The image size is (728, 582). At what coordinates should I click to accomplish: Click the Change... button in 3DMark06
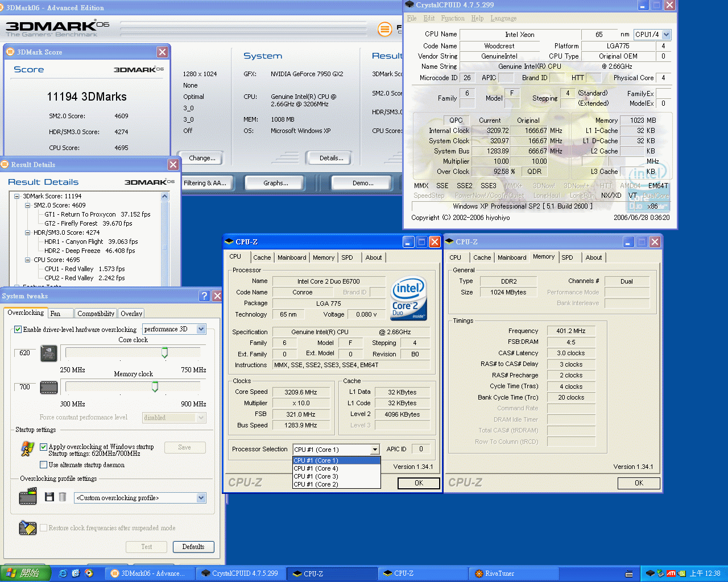pos(202,158)
